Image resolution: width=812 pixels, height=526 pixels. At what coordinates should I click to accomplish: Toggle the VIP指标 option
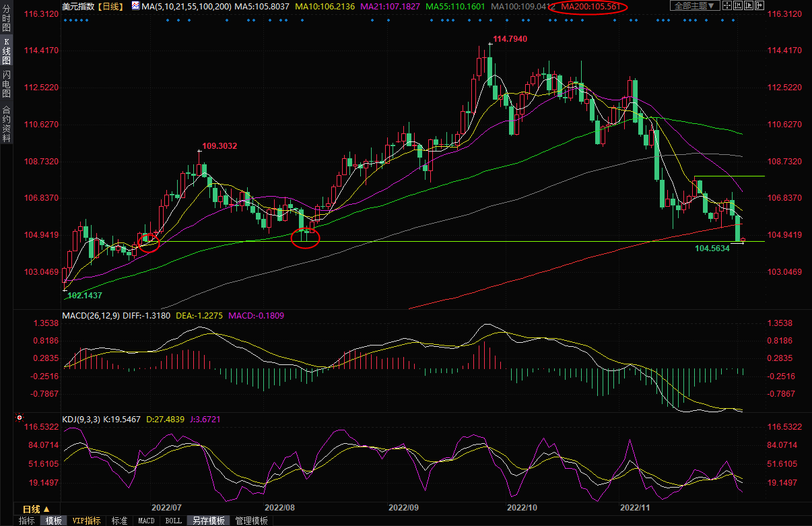point(86,521)
